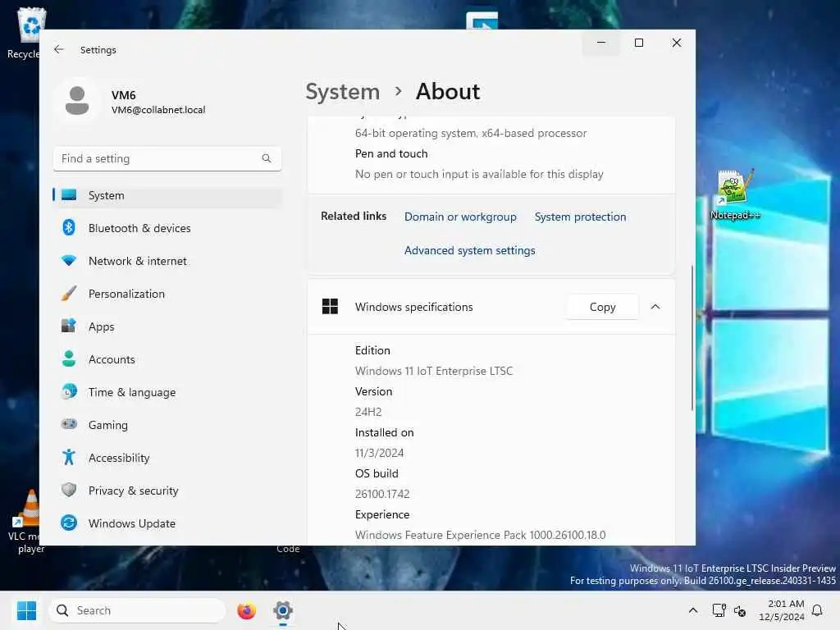The width and height of the screenshot is (840, 630).
Task: Select the No pen or touch input text
Action: pos(479,174)
